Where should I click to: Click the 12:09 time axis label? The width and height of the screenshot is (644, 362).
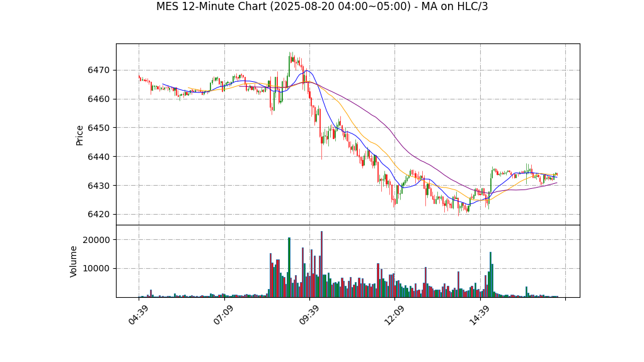394,315
